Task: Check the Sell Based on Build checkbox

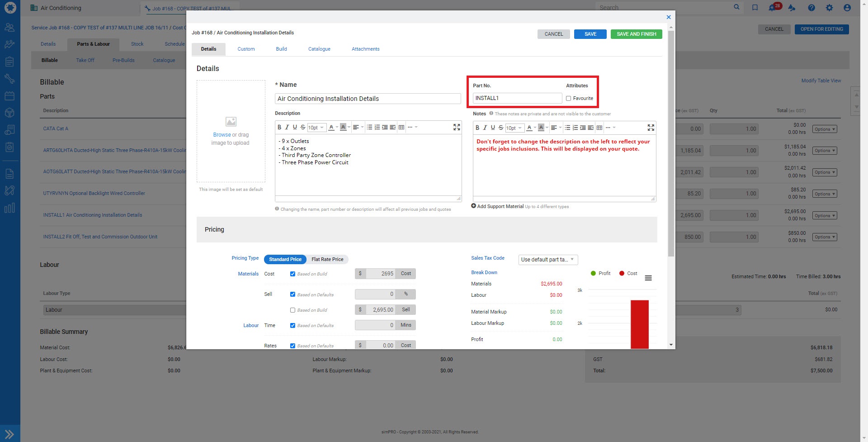Action: [292, 310]
